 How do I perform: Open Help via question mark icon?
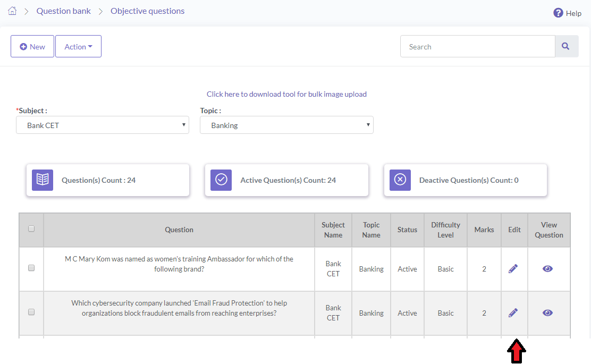pyautogui.click(x=558, y=13)
